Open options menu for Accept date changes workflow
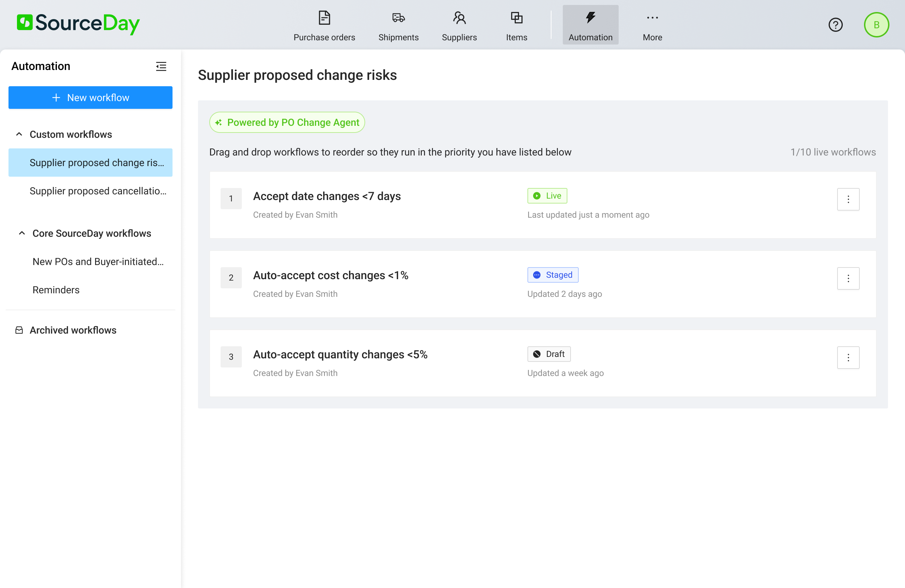The width and height of the screenshot is (905, 588). point(848,199)
